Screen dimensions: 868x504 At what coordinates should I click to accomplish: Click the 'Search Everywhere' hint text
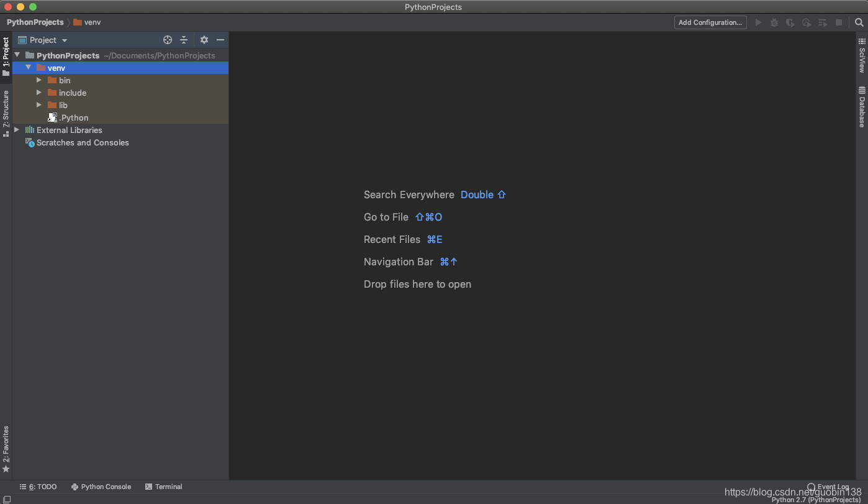point(409,195)
